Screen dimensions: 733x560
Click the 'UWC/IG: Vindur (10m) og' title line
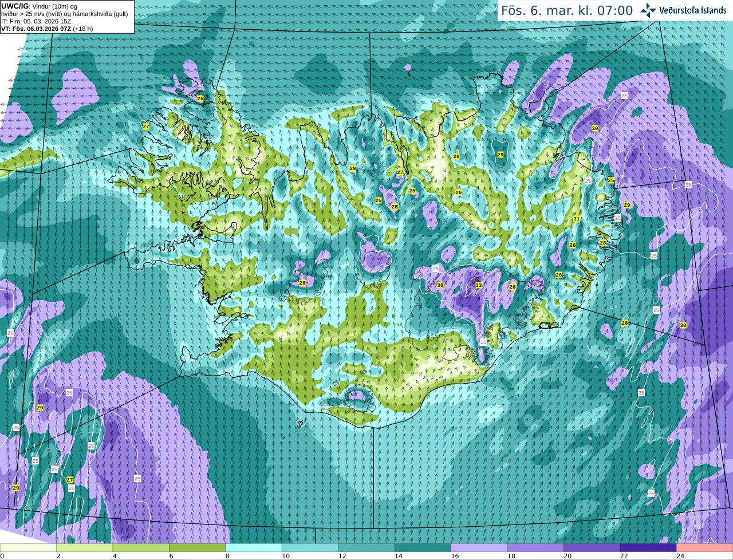pyautogui.click(x=39, y=6)
